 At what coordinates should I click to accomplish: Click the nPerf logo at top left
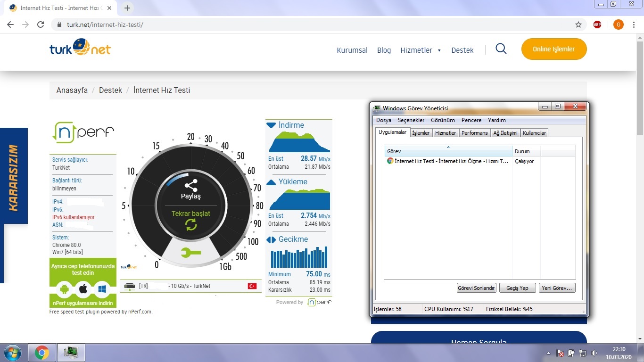(x=83, y=132)
